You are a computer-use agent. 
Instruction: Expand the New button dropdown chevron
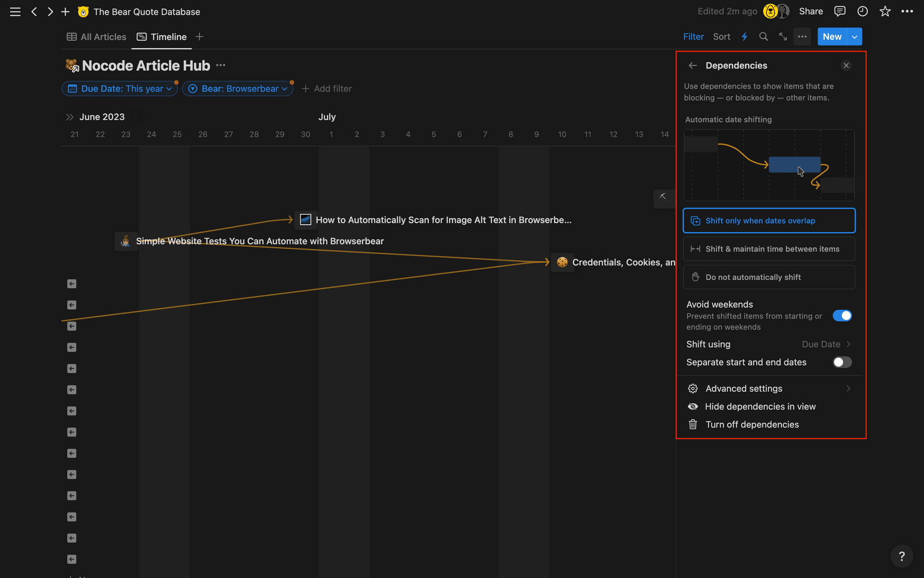click(854, 37)
